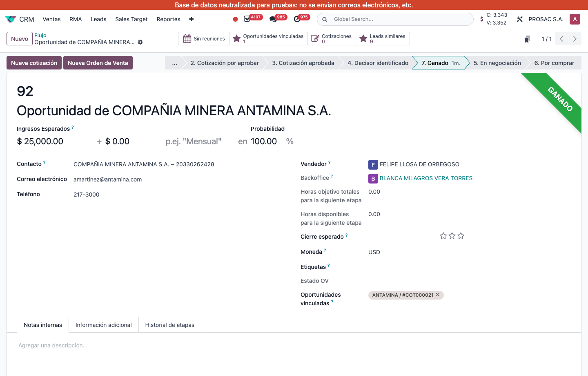The width and height of the screenshot is (588, 376).
Task: Show help tooltip for Ingresos Esperados
Action: pyautogui.click(x=73, y=127)
